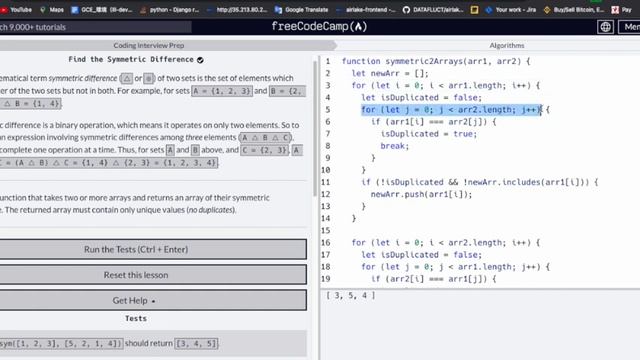Click the language globe icon
This screenshot has height=360, width=640.
pos(605,27)
